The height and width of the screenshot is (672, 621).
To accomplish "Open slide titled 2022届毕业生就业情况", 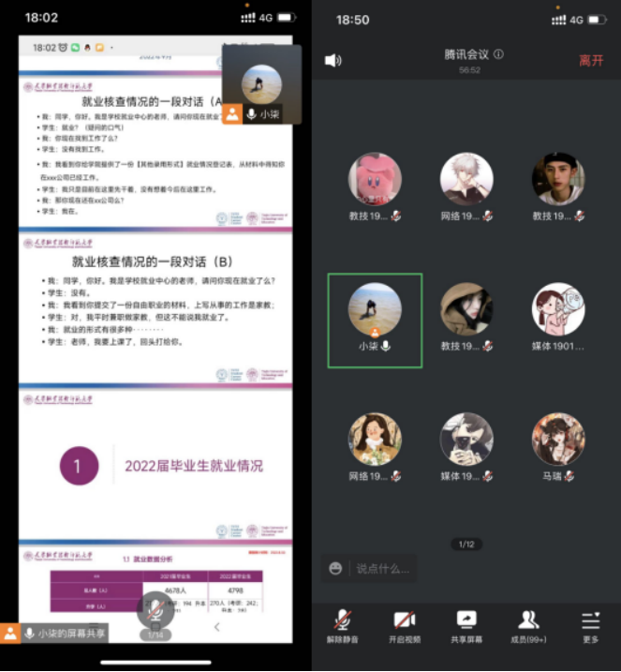I will pyautogui.click(x=155, y=465).
